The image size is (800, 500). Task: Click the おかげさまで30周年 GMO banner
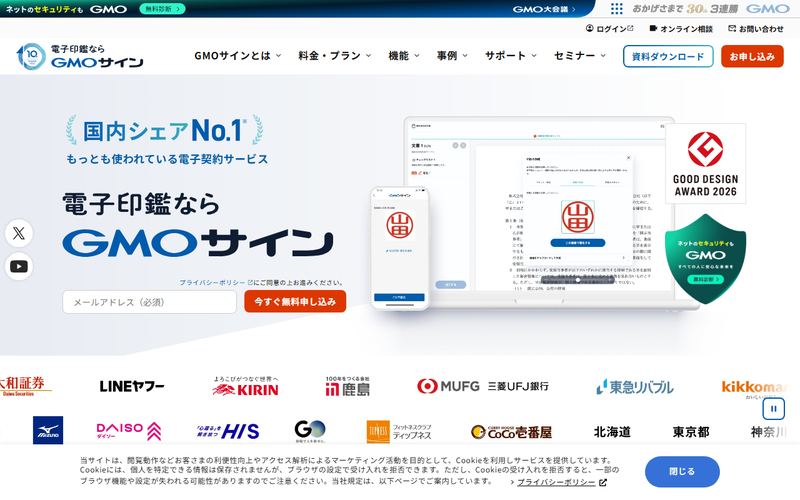pos(711,9)
